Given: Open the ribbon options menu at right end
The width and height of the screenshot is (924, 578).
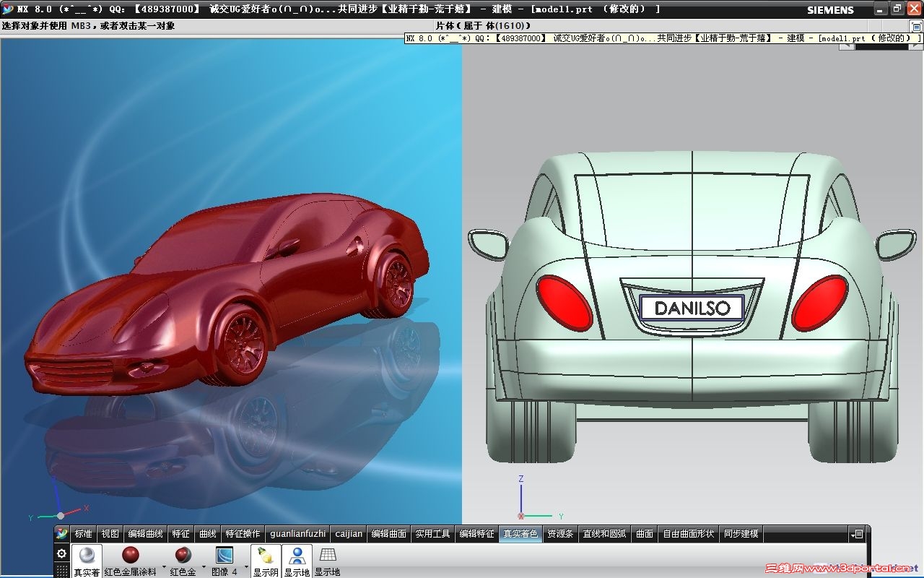Looking at the screenshot, I should tap(857, 534).
